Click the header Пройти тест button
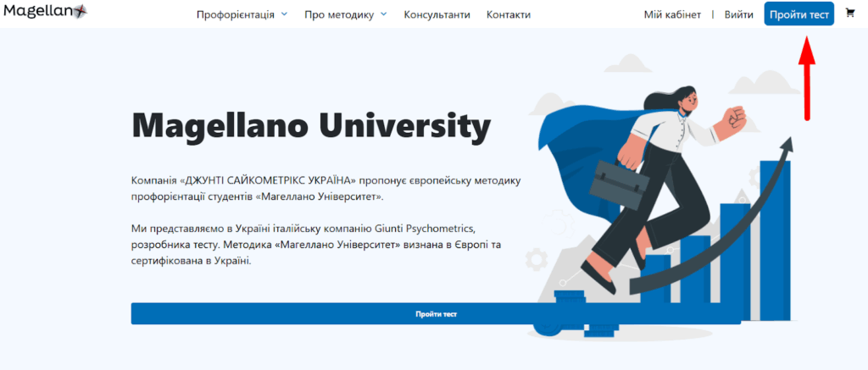 point(798,14)
